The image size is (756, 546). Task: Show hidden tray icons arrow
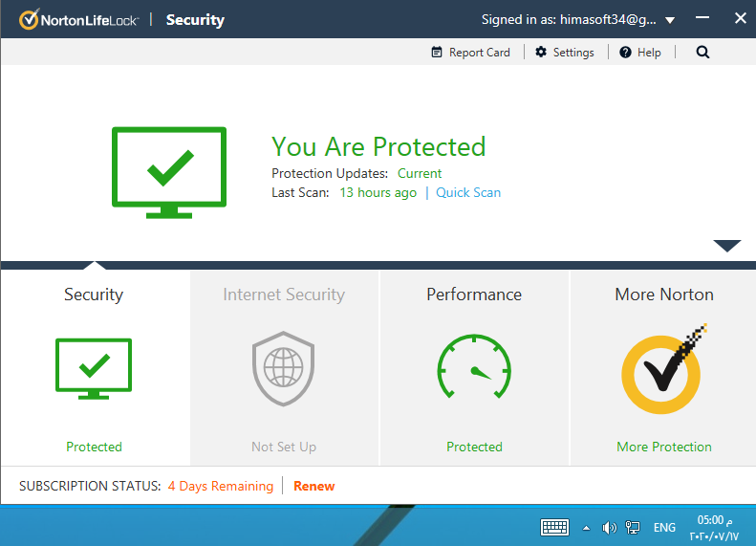click(x=586, y=528)
